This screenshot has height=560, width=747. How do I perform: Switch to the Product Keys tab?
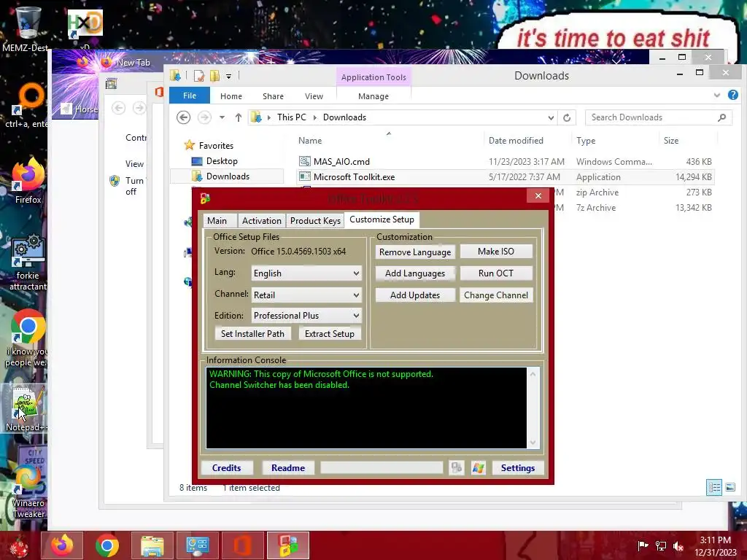coord(315,220)
